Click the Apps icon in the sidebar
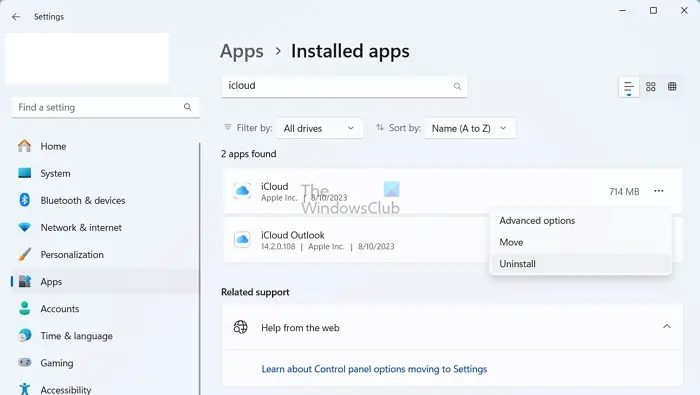Image resolution: width=700 pixels, height=395 pixels. 25,282
